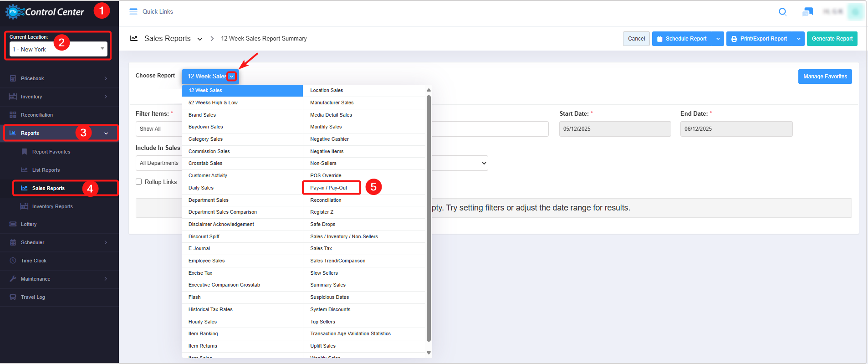
Task: Choose Daily Sales from the report list
Action: click(201, 188)
